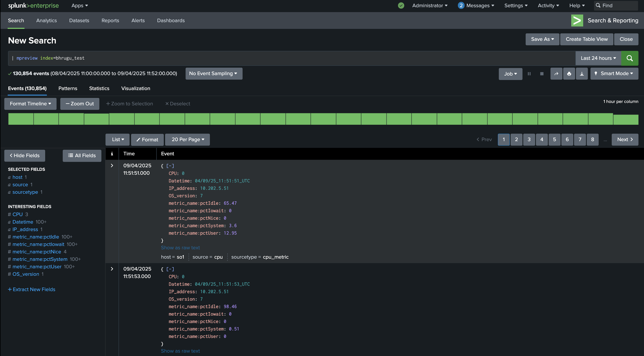Stop the running search job

click(542, 74)
